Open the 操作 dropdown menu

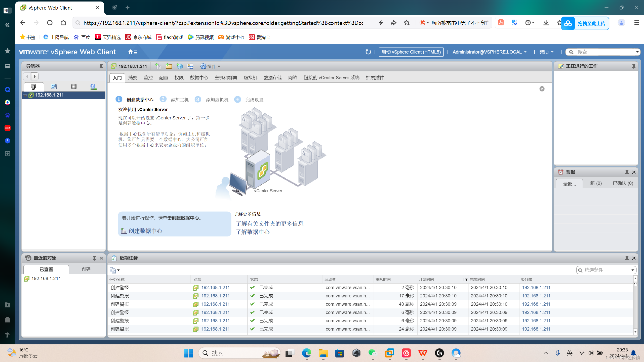[211, 66]
